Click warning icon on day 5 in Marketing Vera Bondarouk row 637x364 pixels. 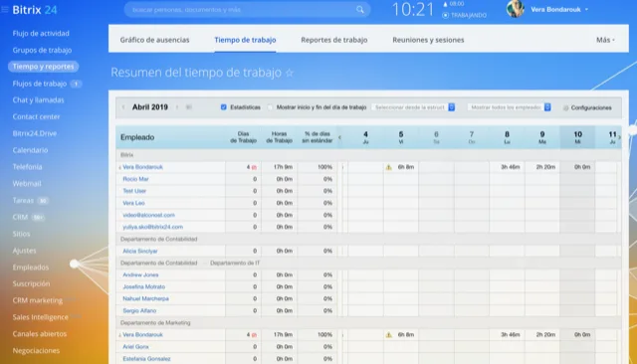(x=389, y=335)
